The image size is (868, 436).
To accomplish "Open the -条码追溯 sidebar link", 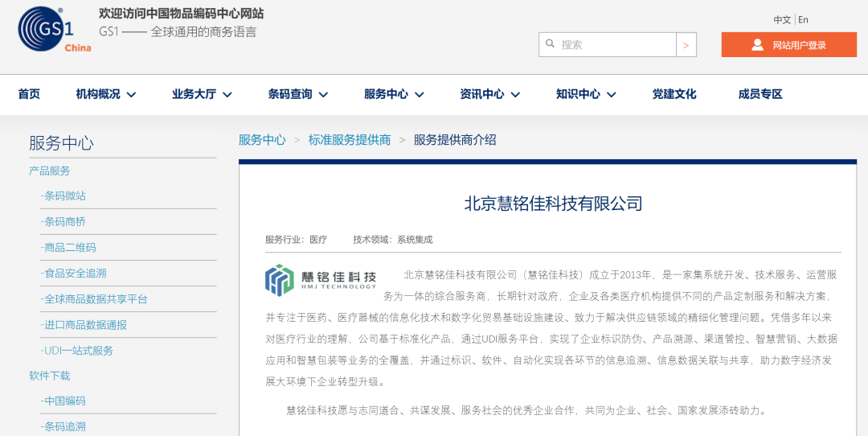I will click(63, 426).
